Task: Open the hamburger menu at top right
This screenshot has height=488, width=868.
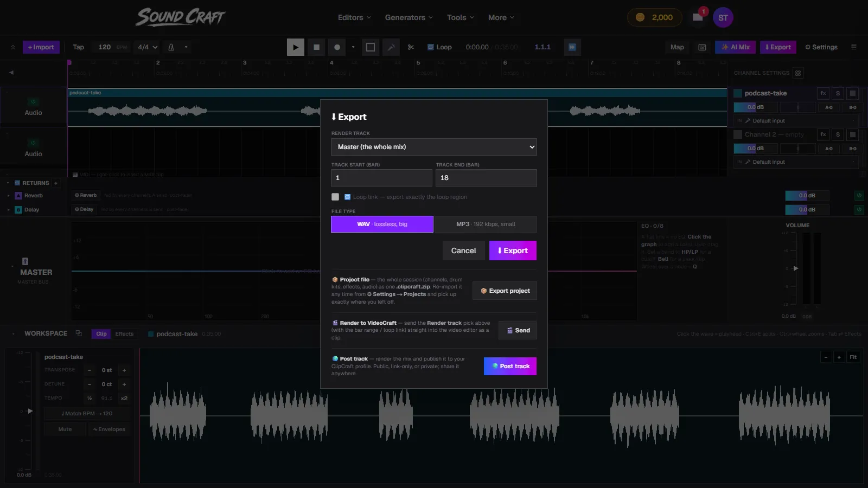Action: click(853, 47)
